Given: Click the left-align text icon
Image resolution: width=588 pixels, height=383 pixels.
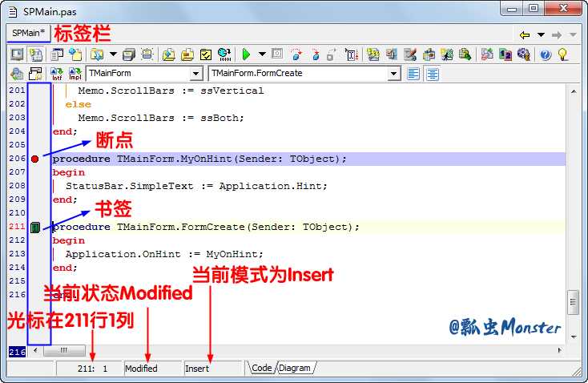Looking at the screenshot, I should tap(413, 74).
